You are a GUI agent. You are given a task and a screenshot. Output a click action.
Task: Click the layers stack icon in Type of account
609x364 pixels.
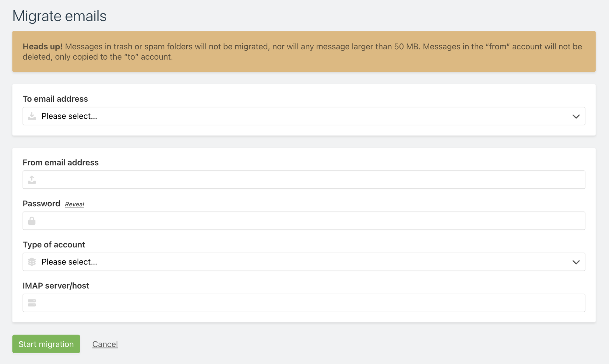pos(32,262)
